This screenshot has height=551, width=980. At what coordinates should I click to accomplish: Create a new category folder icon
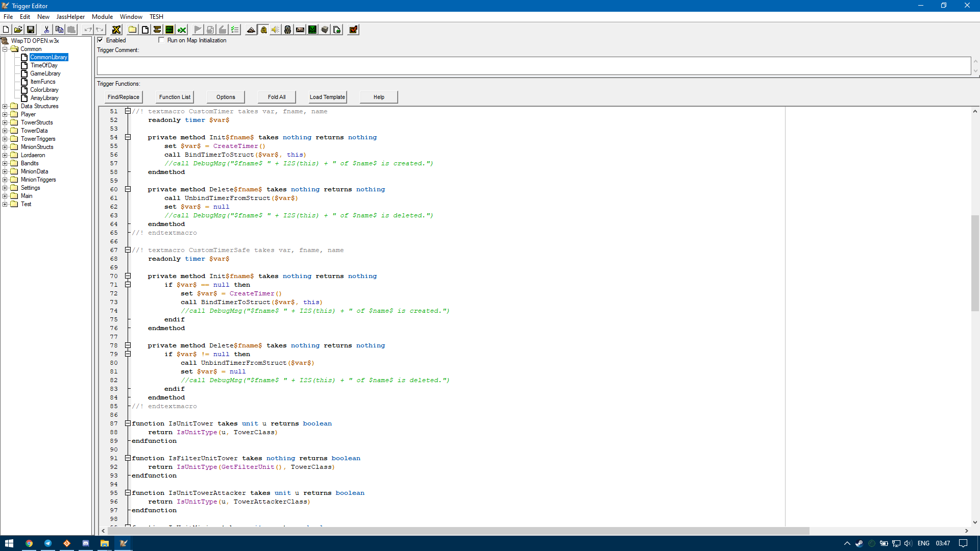(x=132, y=30)
